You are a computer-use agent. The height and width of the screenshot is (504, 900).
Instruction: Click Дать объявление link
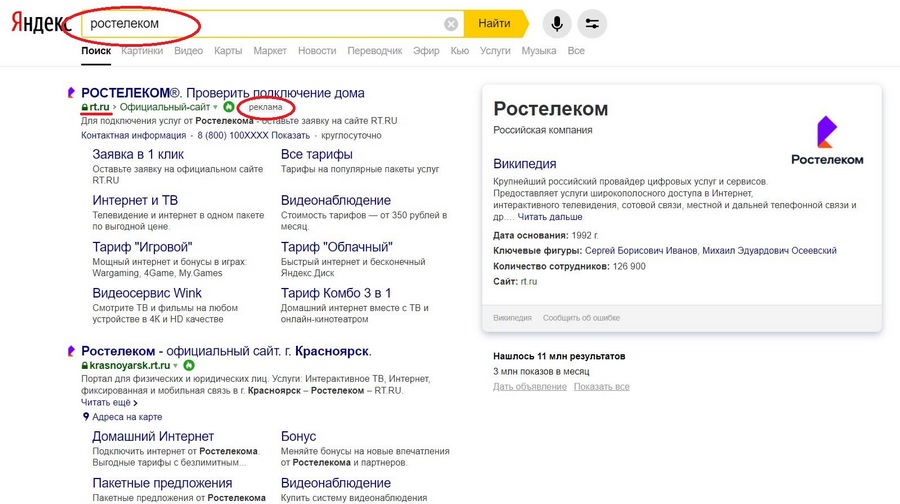pos(530,387)
